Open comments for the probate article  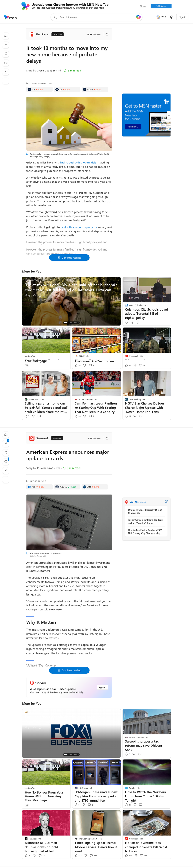(x=6, y=63)
